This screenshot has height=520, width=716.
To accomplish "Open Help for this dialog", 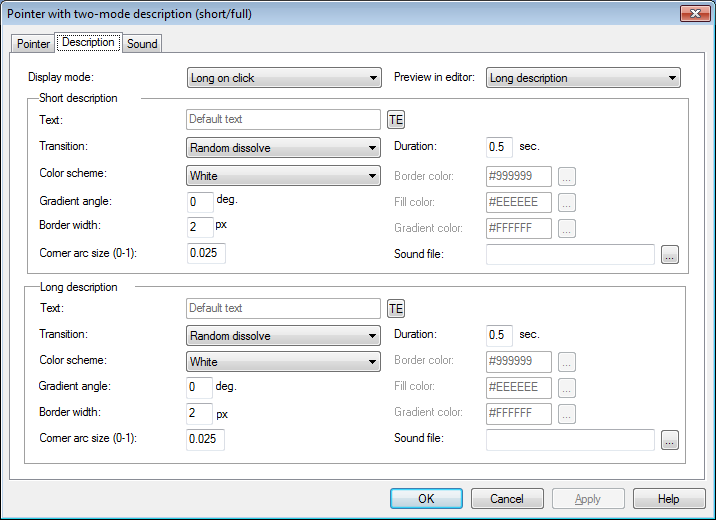I will click(669, 499).
